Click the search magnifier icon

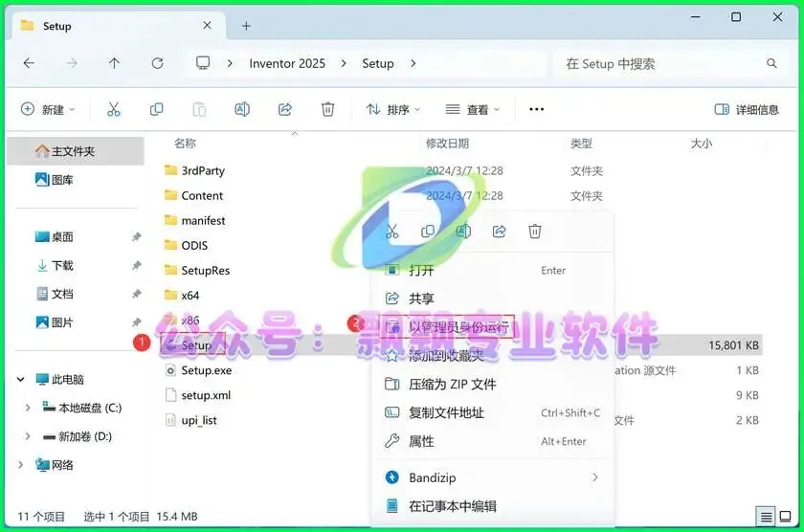[771, 63]
